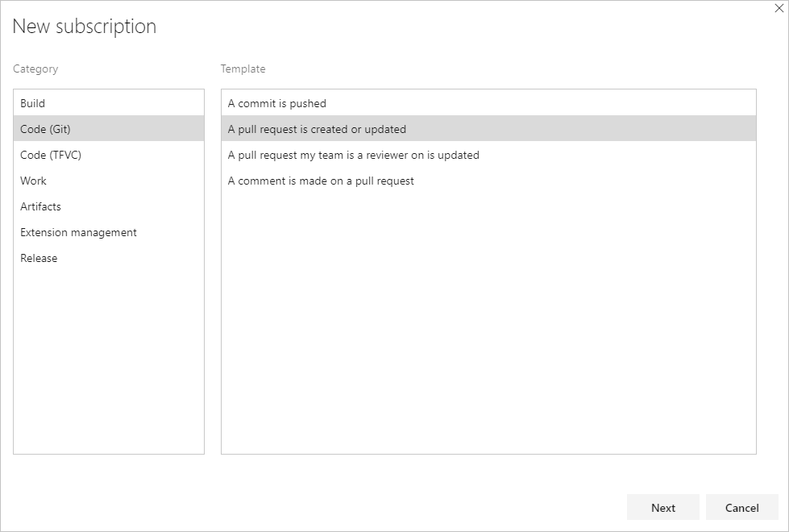This screenshot has height=532, width=789.
Task: Choose the Code (TFVC) category
Action: [x=109, y=155]
